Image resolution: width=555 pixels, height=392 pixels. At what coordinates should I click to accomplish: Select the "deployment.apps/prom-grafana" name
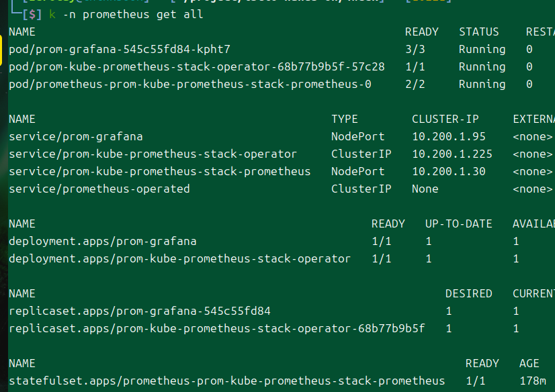(103, 241)
